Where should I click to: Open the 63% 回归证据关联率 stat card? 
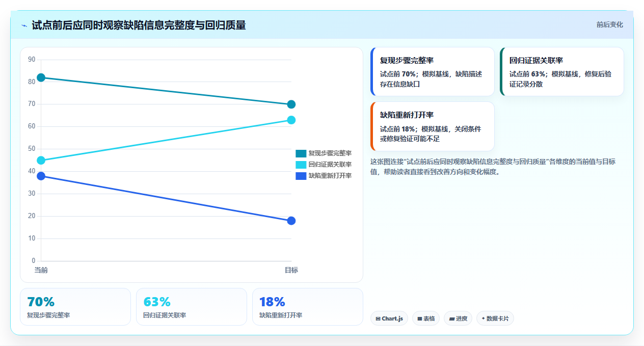(x=192, y=307)
